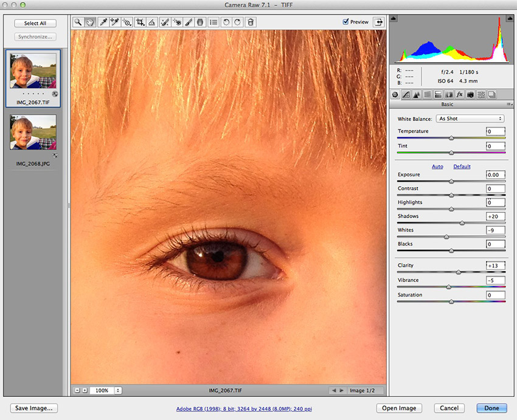This screenshot has height=420, width=517.
Task: Click the Cancel button
Action: tap(449, 408)
